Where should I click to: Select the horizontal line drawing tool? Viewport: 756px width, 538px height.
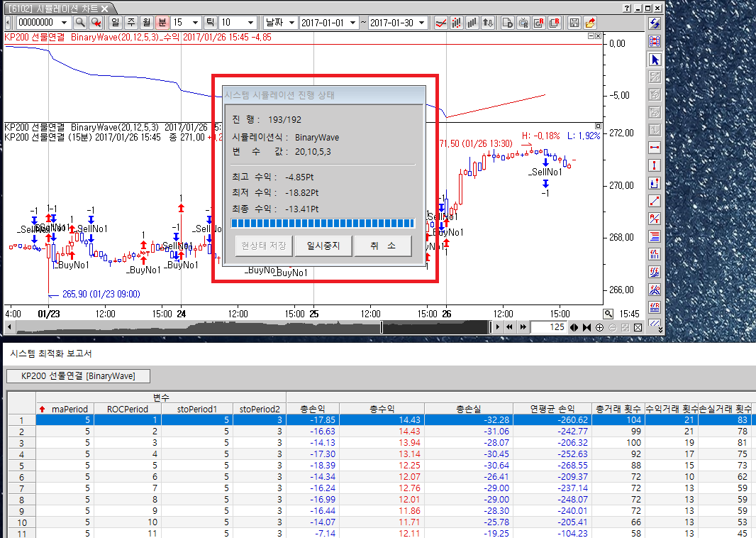click(655, 148)
